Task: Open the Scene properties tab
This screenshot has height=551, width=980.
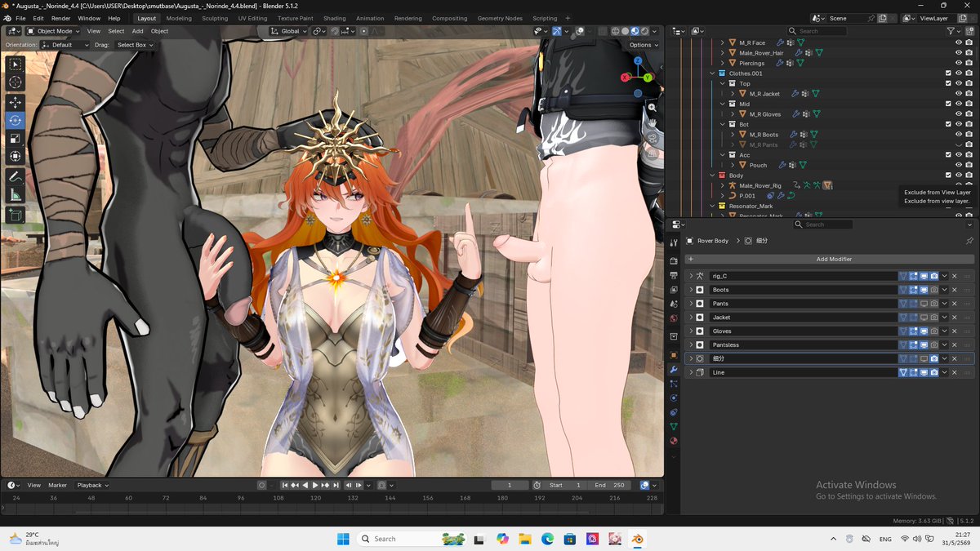Action: click(674, 304)
